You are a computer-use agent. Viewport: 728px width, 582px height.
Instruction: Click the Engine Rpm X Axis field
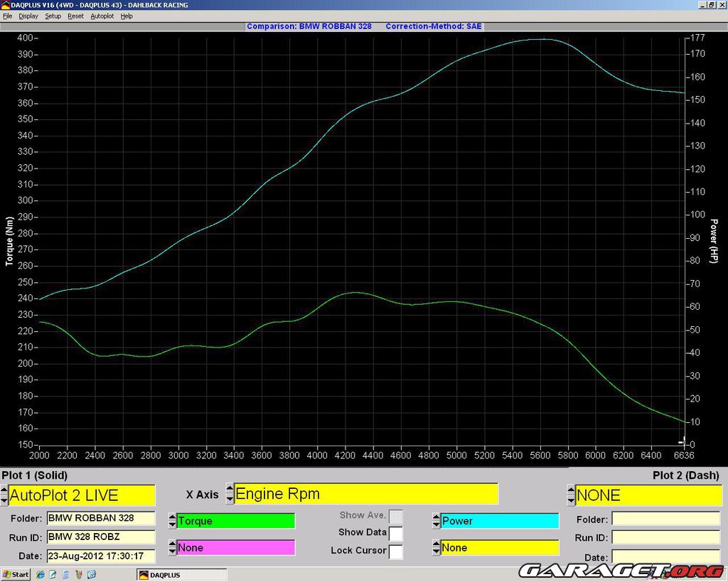pos(366,493)
